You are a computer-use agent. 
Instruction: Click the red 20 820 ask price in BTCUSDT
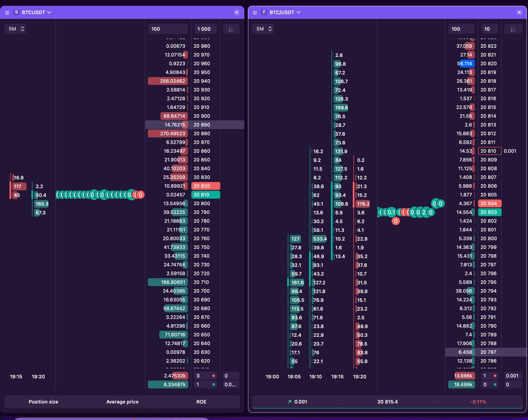pyautogui.click(x=205, y=186)
